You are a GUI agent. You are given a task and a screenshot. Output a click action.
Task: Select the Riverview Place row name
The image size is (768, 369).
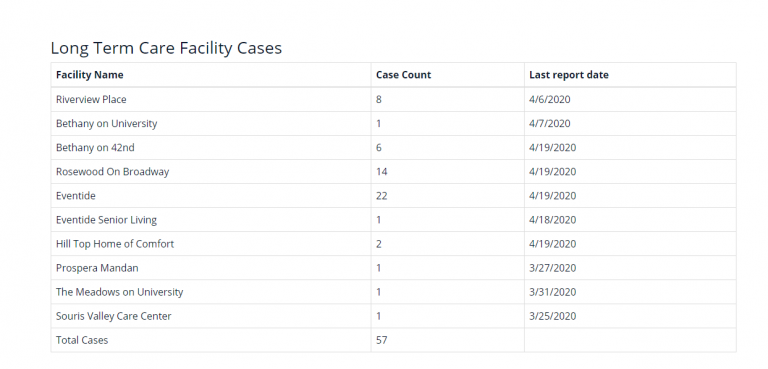pos(91,99)
